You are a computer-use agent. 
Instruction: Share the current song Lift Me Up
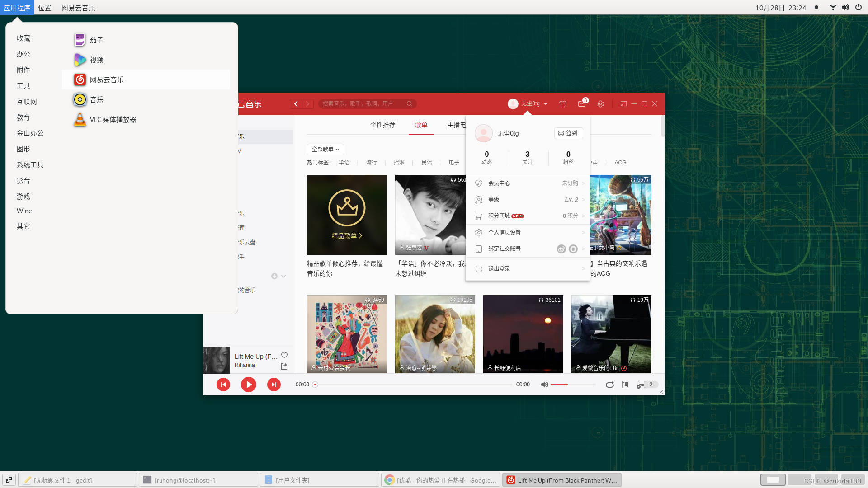[284, 366]
